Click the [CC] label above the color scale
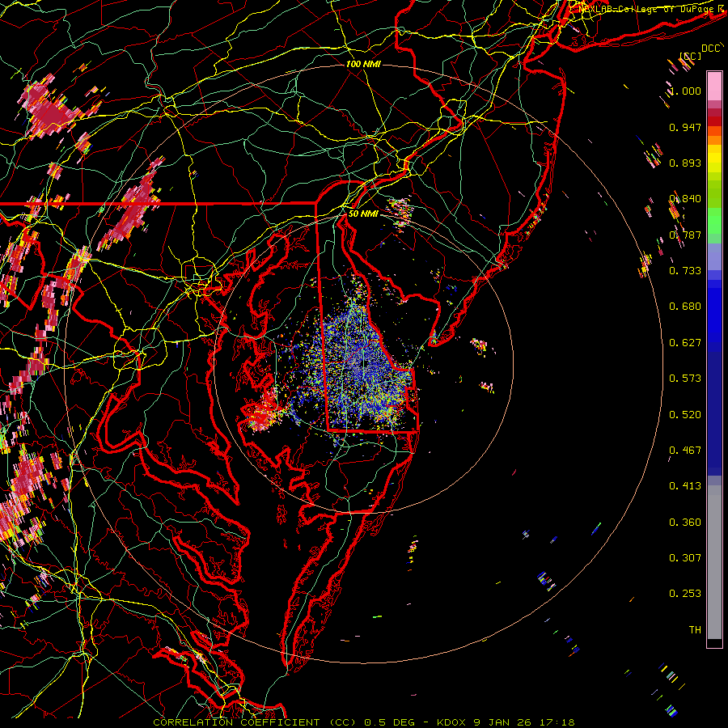The image size is (728, 728). click(x=691, y=56)
